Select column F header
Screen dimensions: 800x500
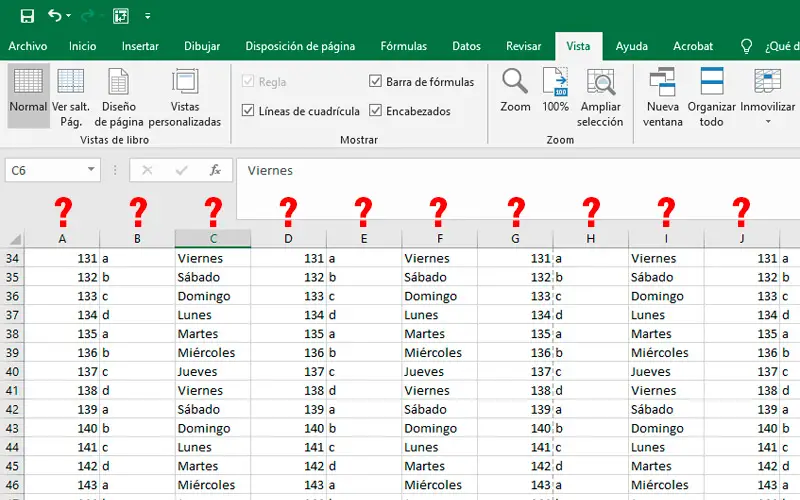click(439, 238)
